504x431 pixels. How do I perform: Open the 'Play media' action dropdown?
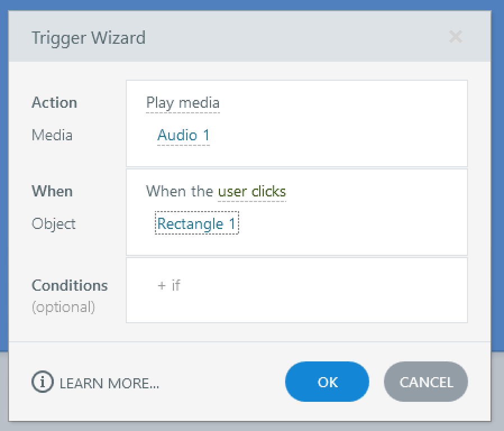tap(182, 103)
